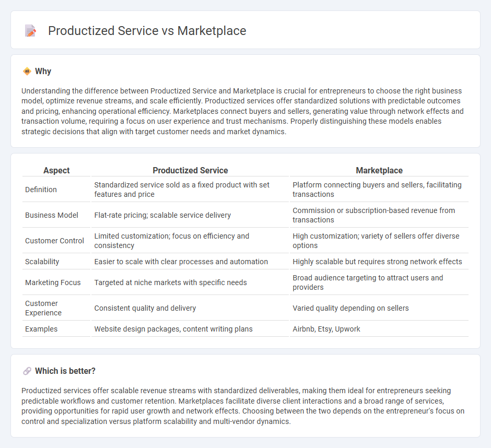
Task: Select the Definition row label
Action: [x=41, y=190]
